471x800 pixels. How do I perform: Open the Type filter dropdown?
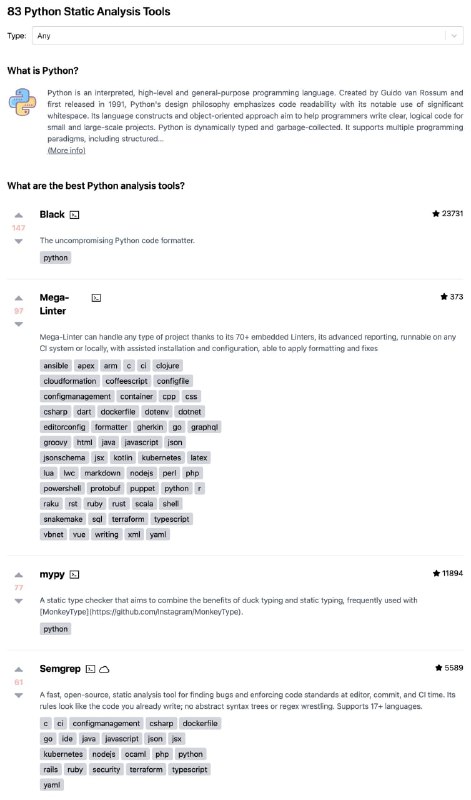pos(247,36)
